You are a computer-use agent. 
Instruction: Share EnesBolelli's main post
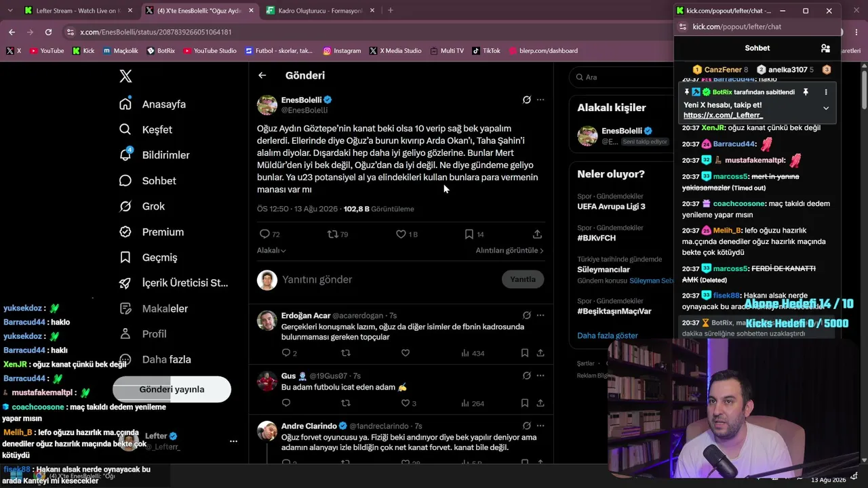tap(537, 234)
